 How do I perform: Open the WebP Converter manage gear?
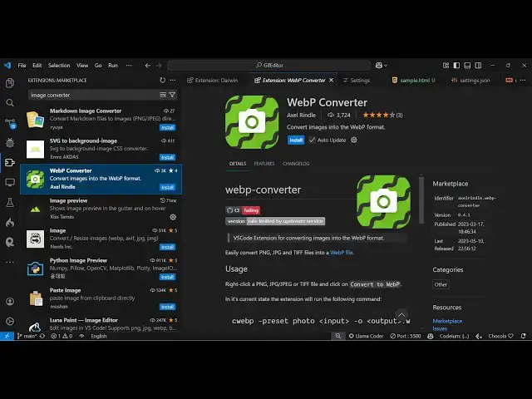click(x=353, y=140)
